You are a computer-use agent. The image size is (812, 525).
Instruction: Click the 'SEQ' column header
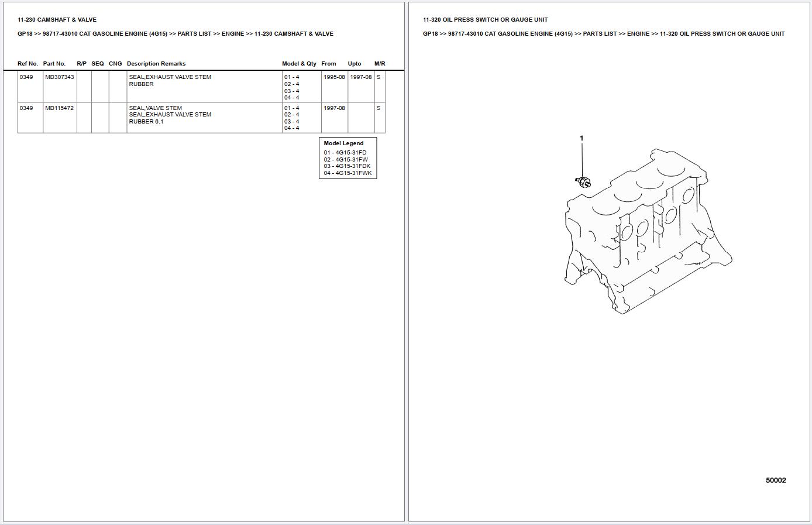pos(98,64)
